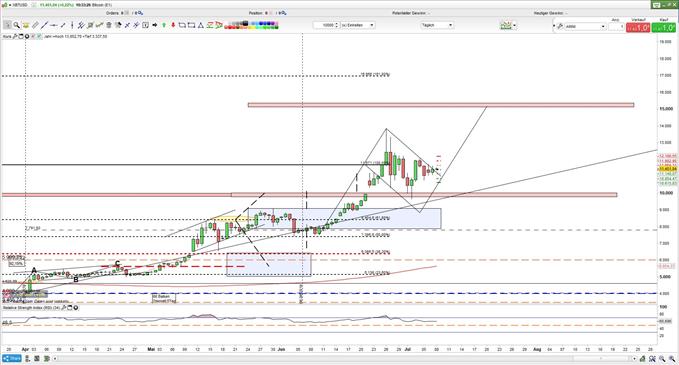
Task: Pick the ruler measuring tool
Action: click(x=35, y=25)
